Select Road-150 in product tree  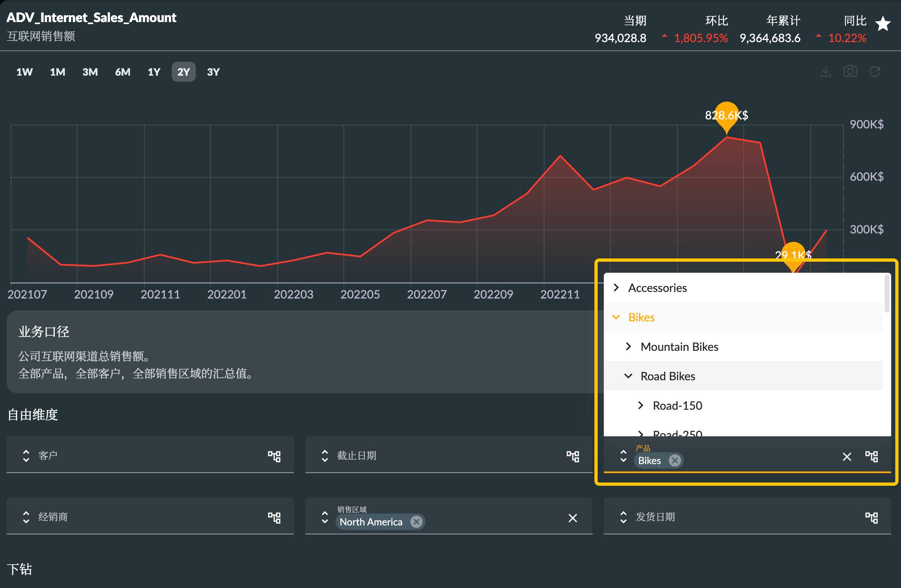[677, 406]
